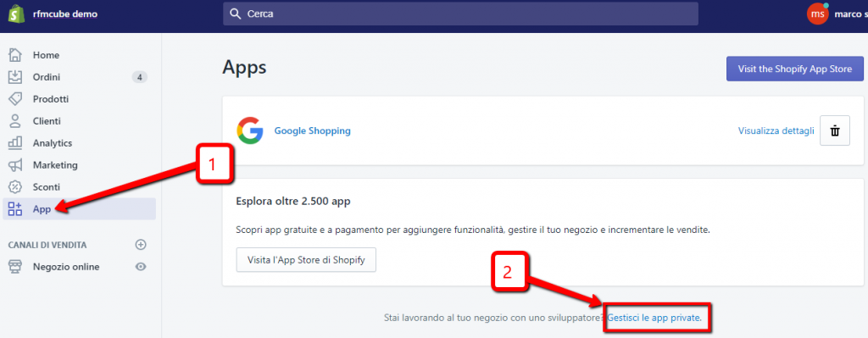868x338 pixels.
Task: Open the Google Shopping app link
Action: [312, 131]
